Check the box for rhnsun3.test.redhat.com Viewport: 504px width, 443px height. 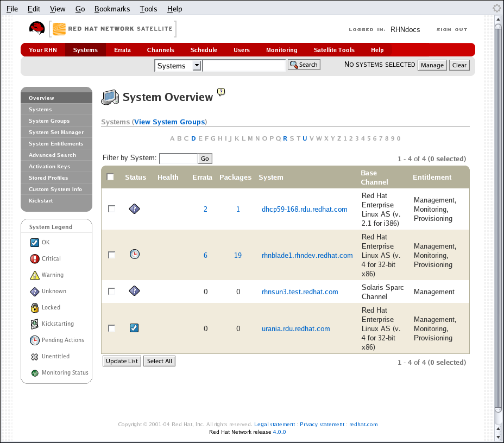[x=111, y=292]
